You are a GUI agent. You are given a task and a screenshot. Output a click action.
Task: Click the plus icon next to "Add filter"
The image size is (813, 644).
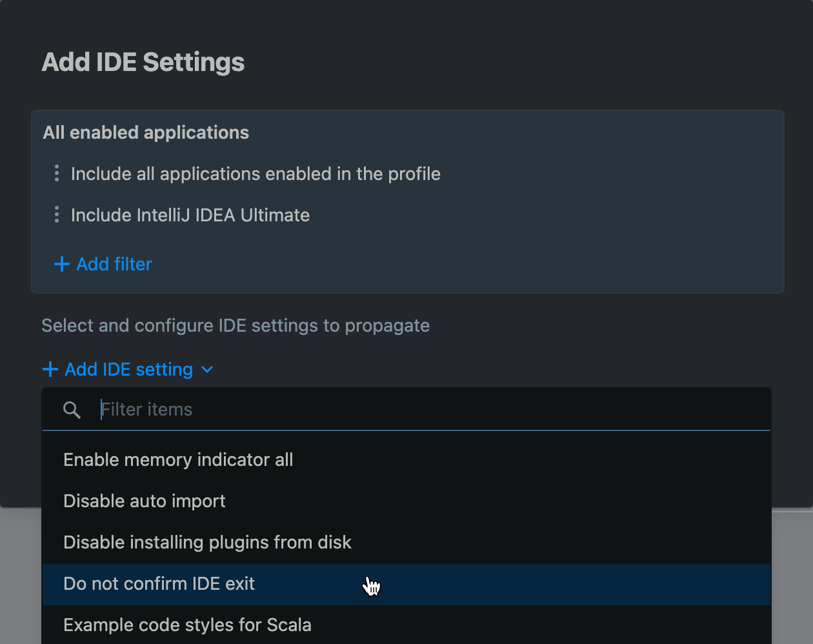pos(61,264)
